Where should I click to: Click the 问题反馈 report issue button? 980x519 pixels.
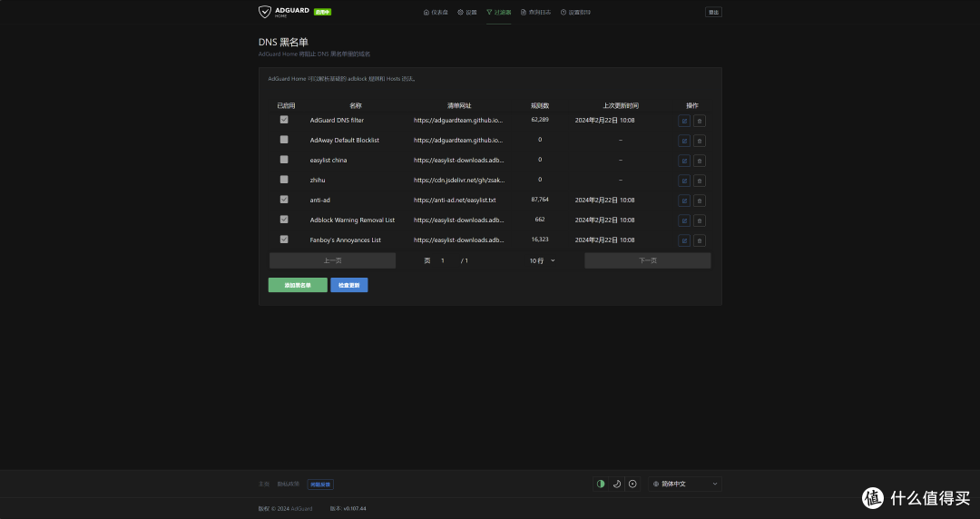click(x=320, y=485)
